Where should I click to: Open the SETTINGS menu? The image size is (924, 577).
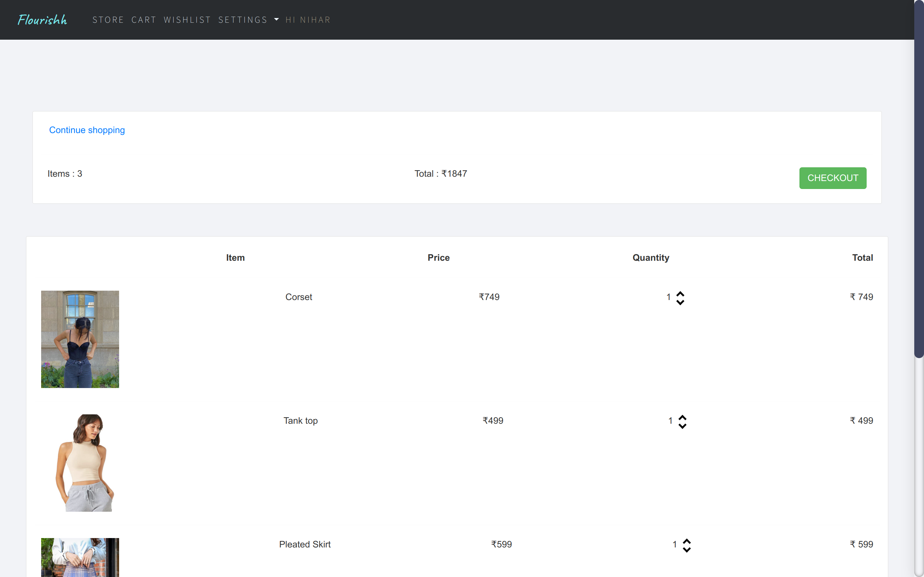[x=243, y=19]
